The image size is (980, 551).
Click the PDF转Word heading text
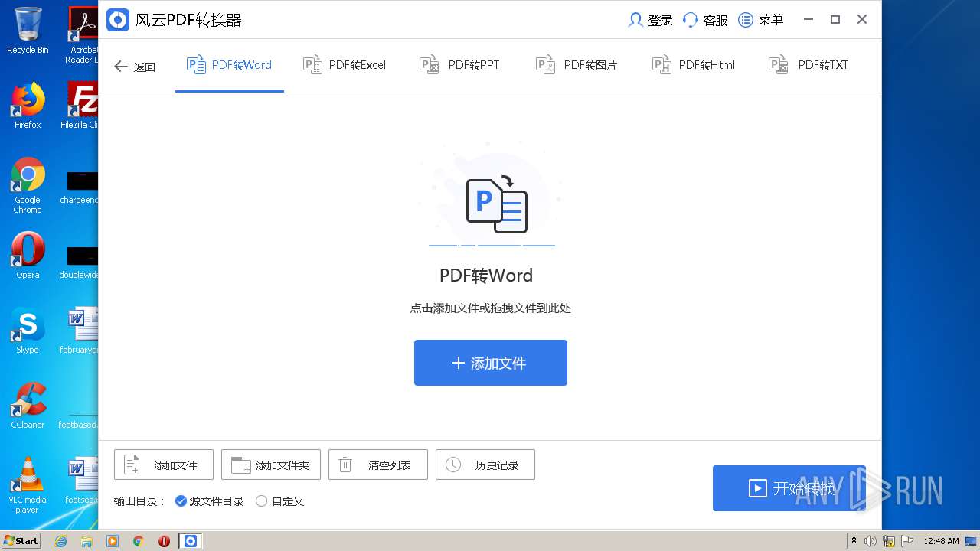(486, 275)
